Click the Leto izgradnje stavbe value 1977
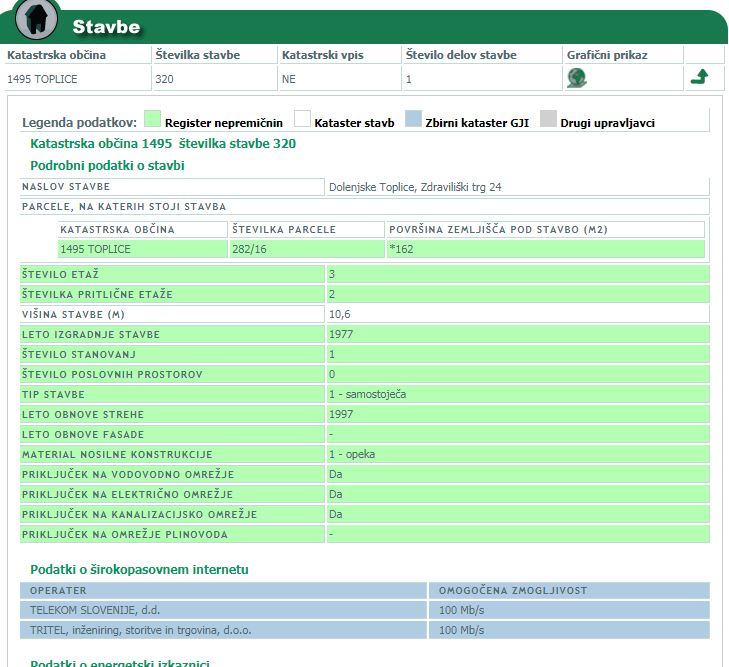Viewport: 729px width, 667px height. [x=339, y=334]
